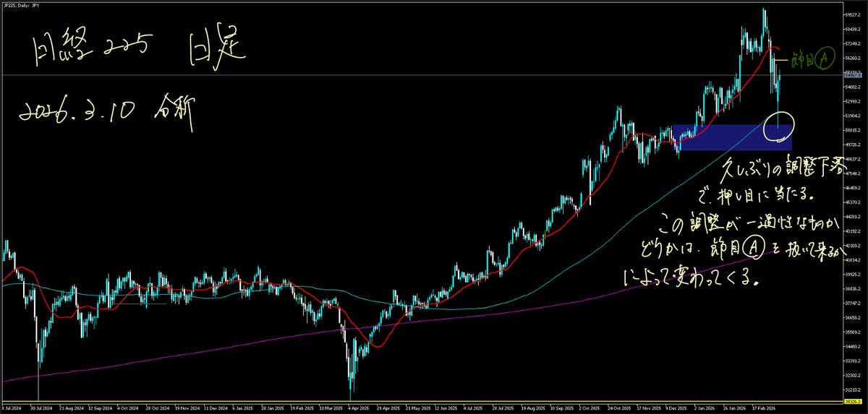This screenshot has height=414, width=868.
Task: Click the 35569.2 price axis label
Action: pyautogui.click(x=854, y=332)
